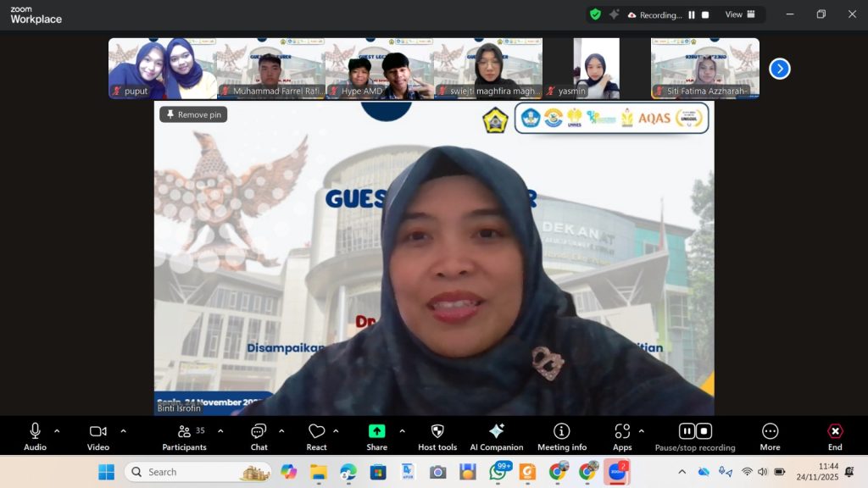Viewport: 868px width, 488px height.
Task: Toggle the microphone Audio mute button
Action: (x=35, y=431)
